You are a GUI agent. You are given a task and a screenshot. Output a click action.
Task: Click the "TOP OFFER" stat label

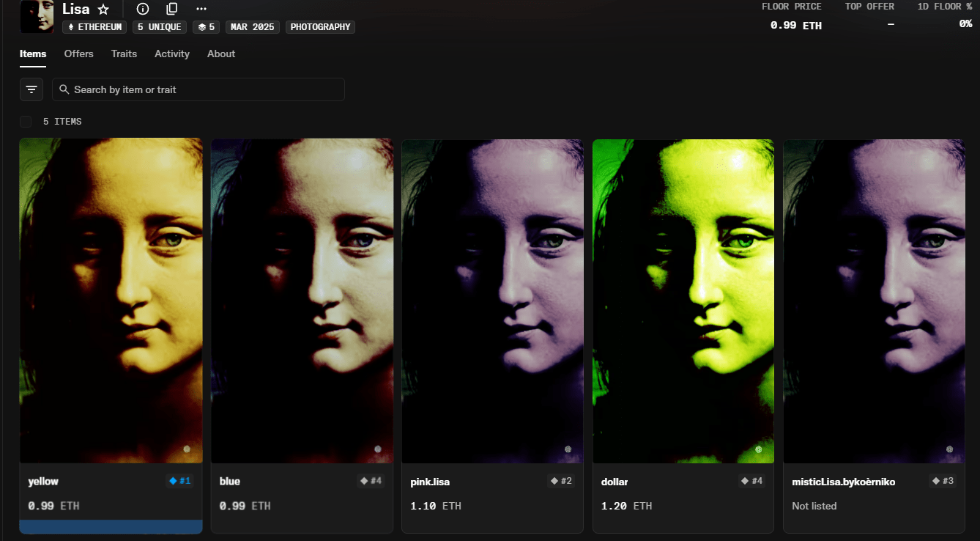(869, 6)
